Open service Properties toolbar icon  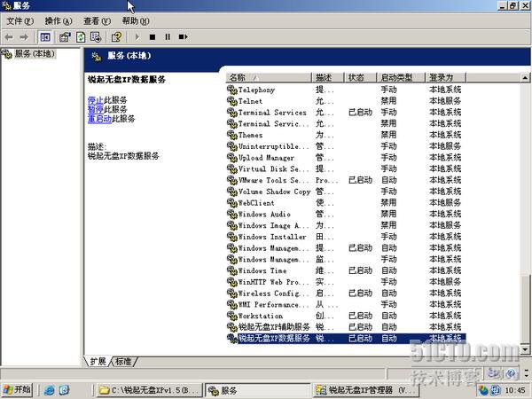pyautogui.click(x=65, y=37)
